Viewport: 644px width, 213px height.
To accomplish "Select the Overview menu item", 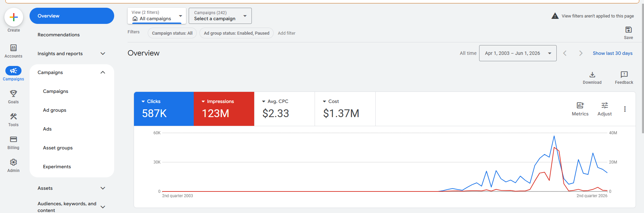I will click(72, 16).
